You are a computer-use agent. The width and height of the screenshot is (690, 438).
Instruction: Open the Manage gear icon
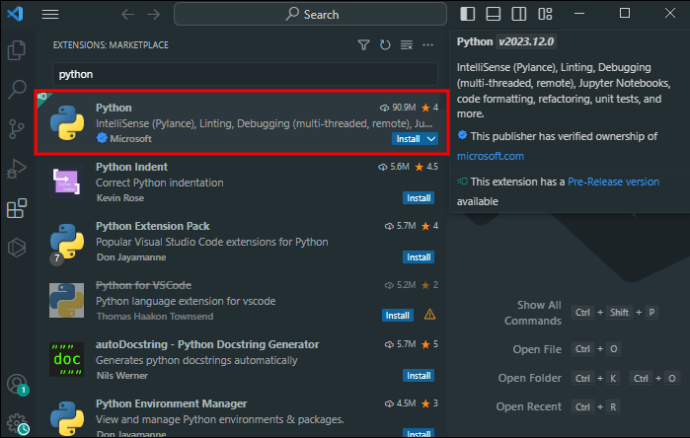[x=17, y=423]
